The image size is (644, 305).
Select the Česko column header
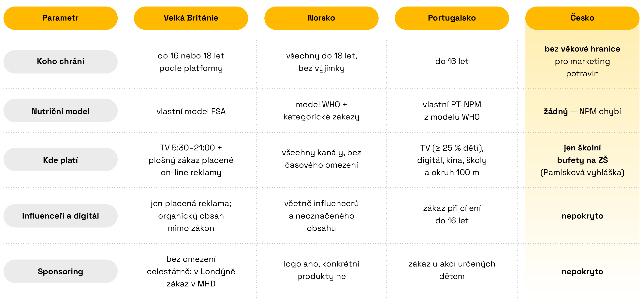[582, 18]
